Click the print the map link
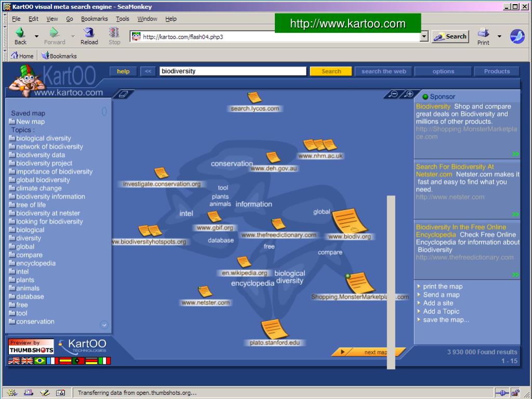Image resolution: width=532 pixels, height=399 pixels. (443, 286)
